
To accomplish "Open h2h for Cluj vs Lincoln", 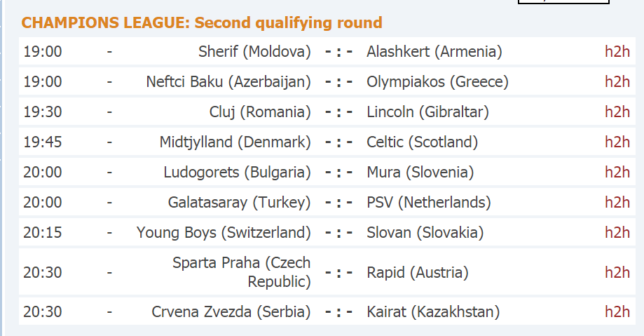I will [617, 112].
